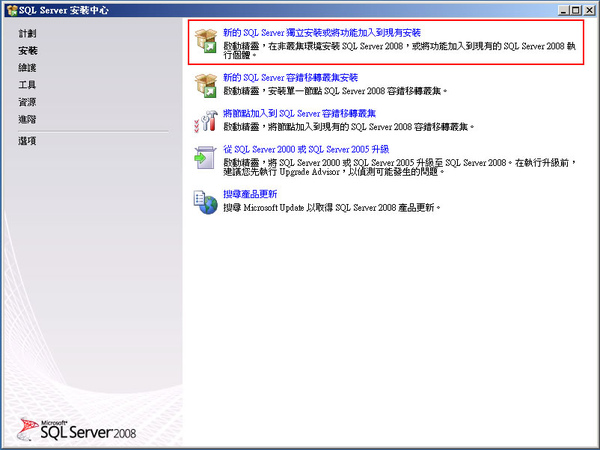Screen dimensions: 600x450
Task: Open the 工具 sidebar page
Action: [x=27, y=85]
